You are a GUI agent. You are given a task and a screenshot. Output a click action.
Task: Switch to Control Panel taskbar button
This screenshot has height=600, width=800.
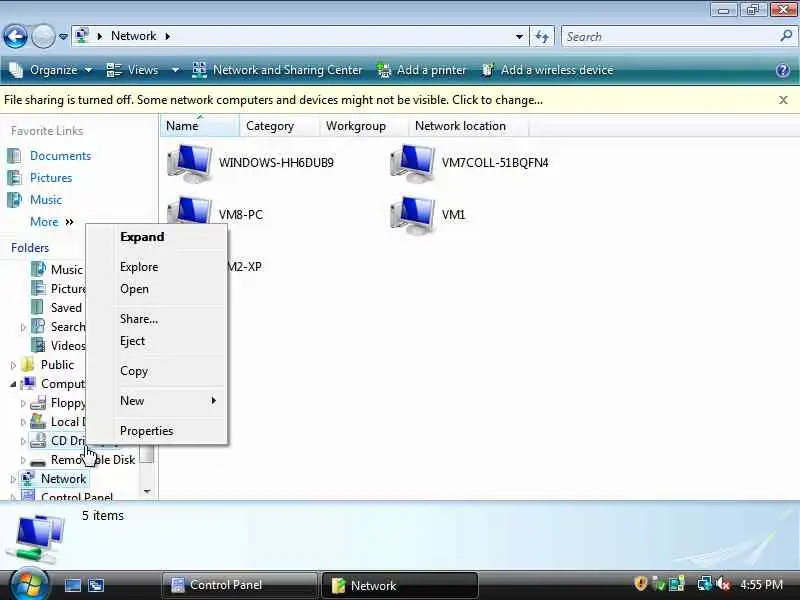point(239,585)
